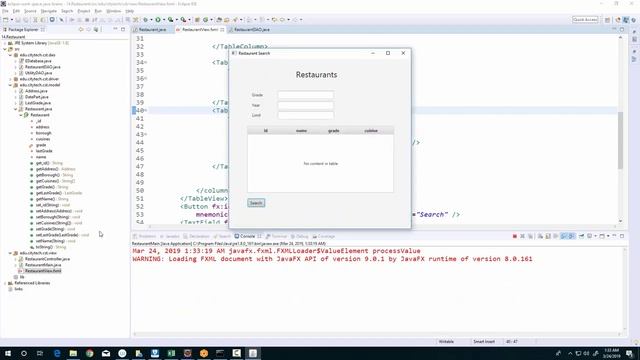This screenshot has height=360, width=640.
Task: Click the Pin Console icon
Action: coord(582,236)
